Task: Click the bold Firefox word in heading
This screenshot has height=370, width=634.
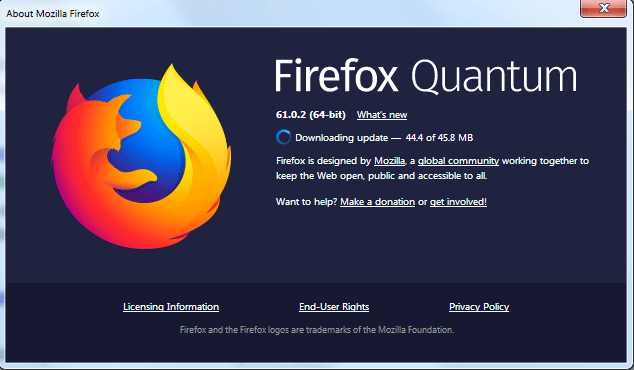Action: pos(336,76)
